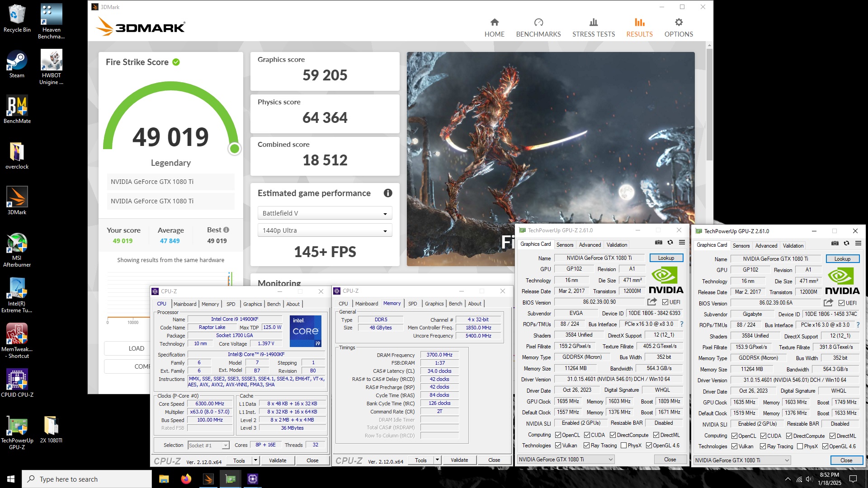Open Firefox from the taskbar

[x=186, y=479]
